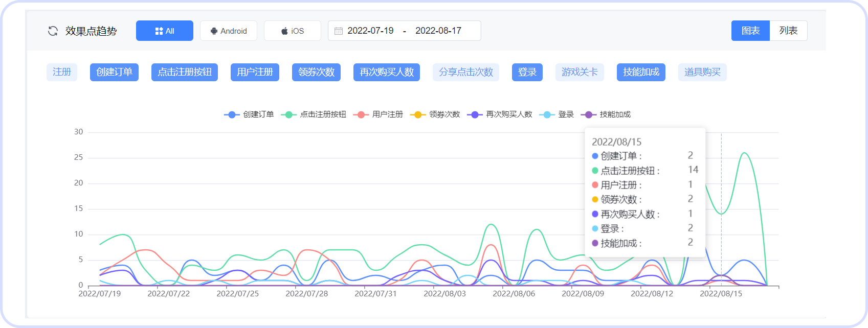
Task: Click the refresh icon beside 效果点趋势
Action: click(x=53, y=31)
